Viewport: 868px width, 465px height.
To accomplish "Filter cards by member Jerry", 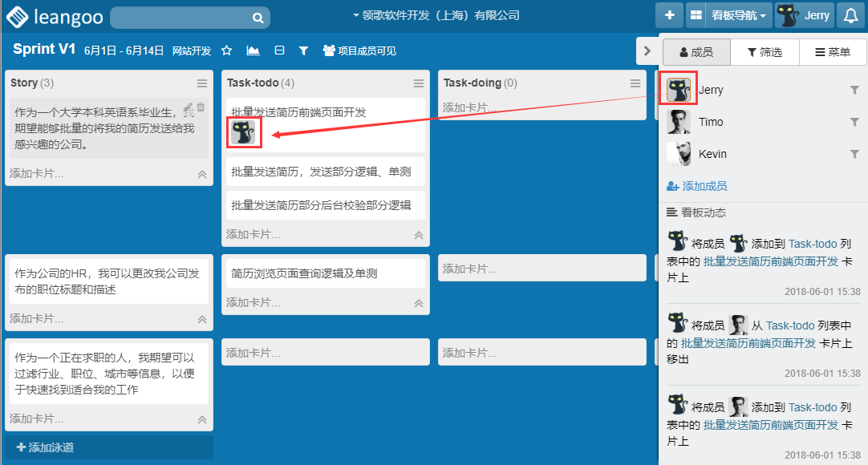I will [x=854, y=91].
